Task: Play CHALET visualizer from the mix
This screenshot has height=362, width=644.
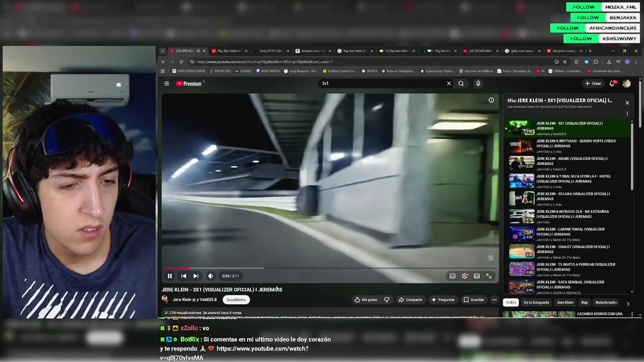Action: click(569, 251)
